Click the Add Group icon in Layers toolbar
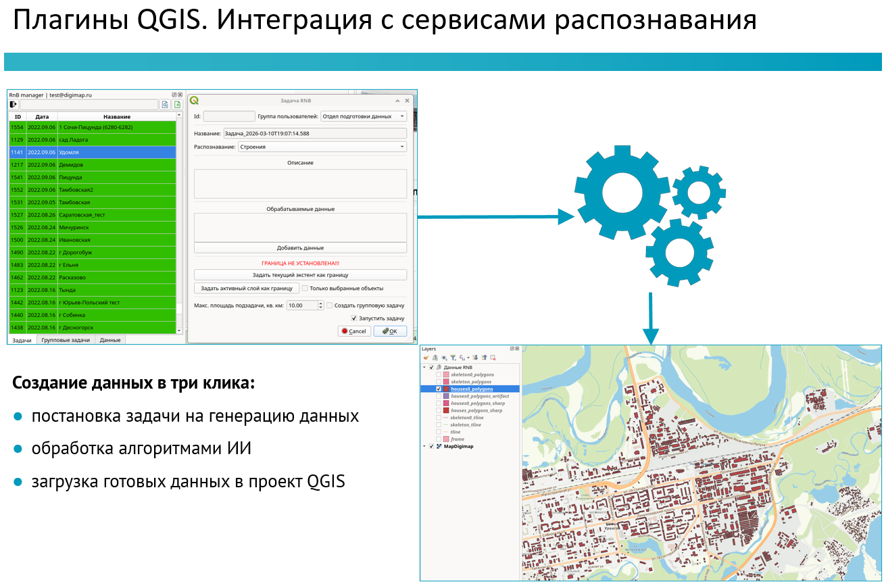Viewport: 886px width, 588px height. [435, 358]
